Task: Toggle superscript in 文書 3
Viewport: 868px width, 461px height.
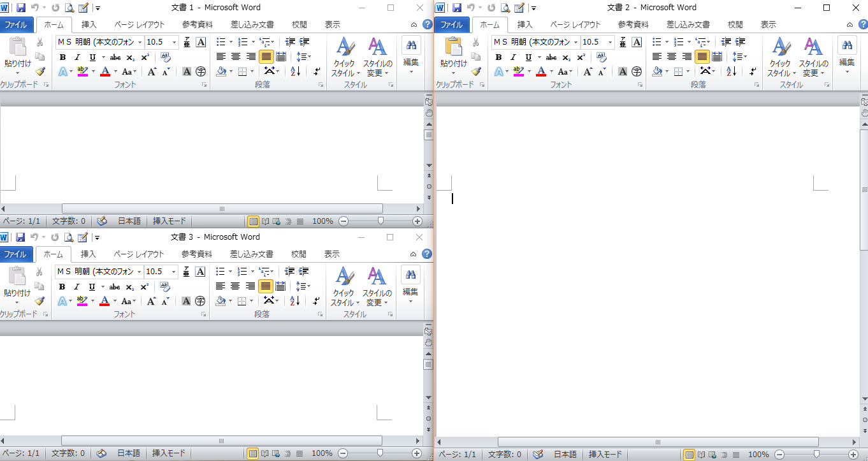Action: click(x=145, y=286)
